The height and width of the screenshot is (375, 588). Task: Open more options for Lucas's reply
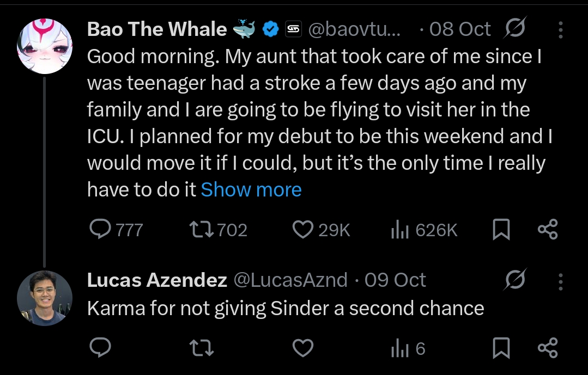coord(561,281)
